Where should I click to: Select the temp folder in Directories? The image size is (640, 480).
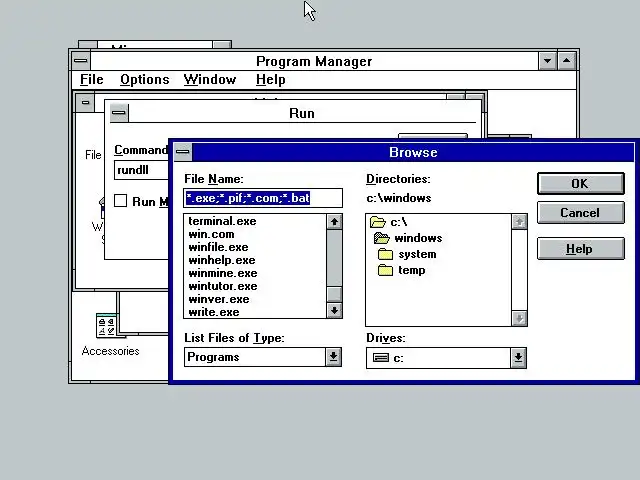402,270
